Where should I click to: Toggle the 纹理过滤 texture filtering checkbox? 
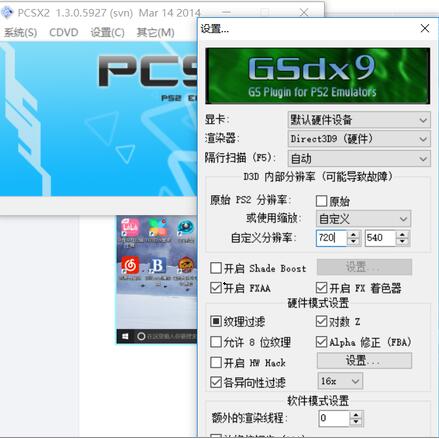[216, 321]
